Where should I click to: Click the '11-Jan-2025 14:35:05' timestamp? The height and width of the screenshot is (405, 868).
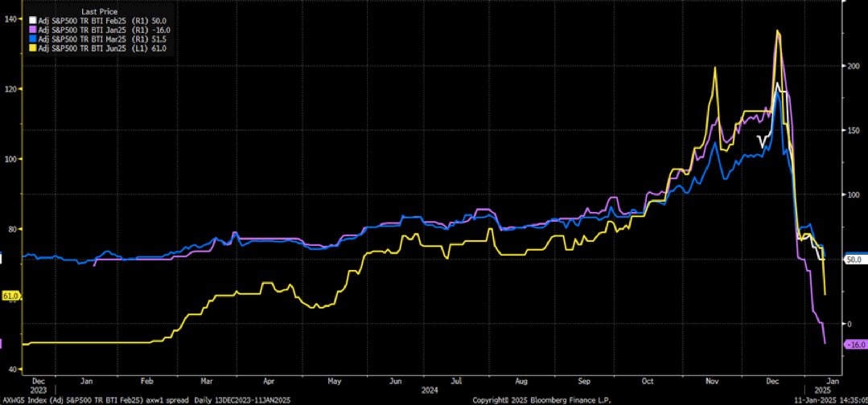(832, 399)
